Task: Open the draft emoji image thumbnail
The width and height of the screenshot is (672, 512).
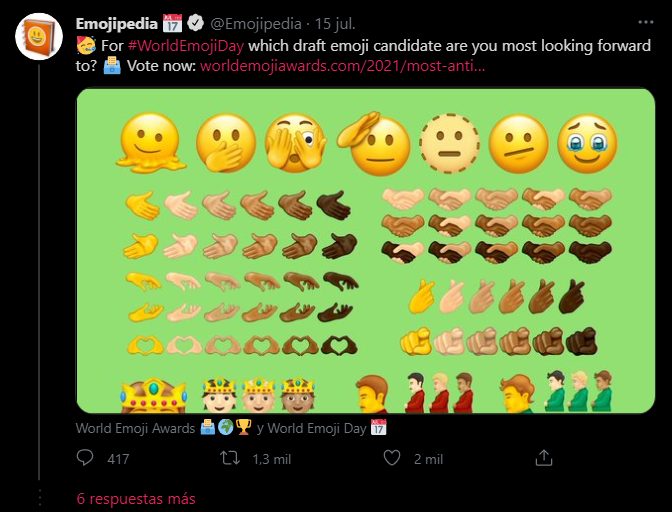Action: (x=365, y=250)
